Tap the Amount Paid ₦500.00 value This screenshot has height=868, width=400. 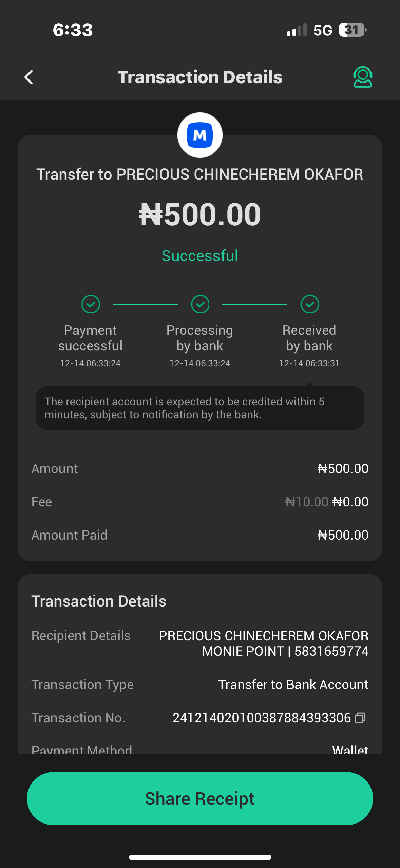click(x=343, y=535)
